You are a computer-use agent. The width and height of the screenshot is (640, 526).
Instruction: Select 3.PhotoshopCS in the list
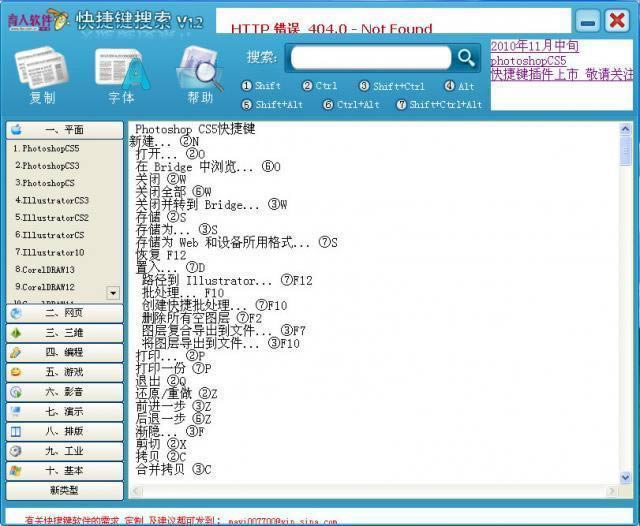click(x=45, y=183)
